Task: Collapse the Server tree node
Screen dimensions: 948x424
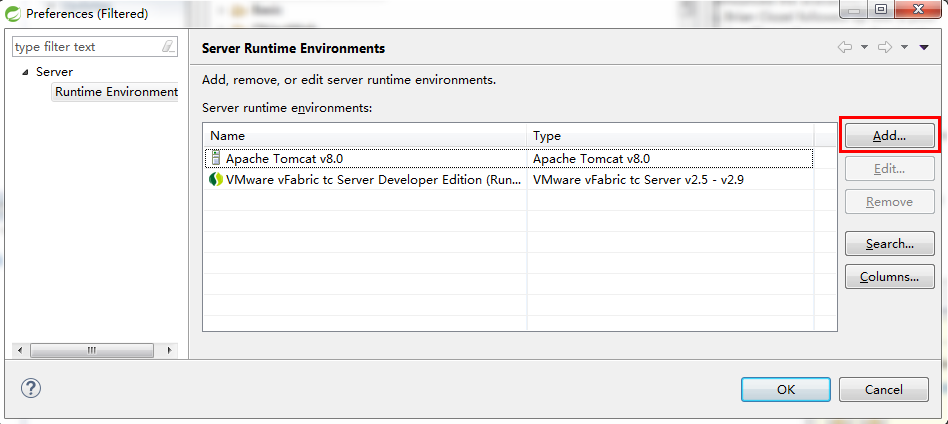Action: [x=25, y=72]
